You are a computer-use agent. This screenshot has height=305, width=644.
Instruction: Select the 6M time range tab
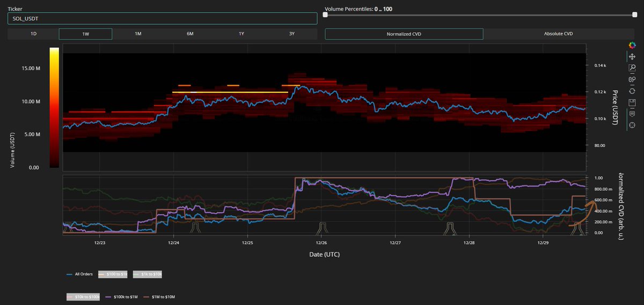click(x=190, y=34)
